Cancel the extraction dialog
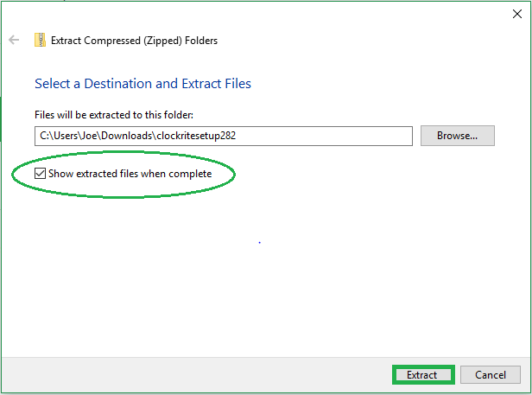Viewport: 532px width, 395px height. tap(491, 375)
